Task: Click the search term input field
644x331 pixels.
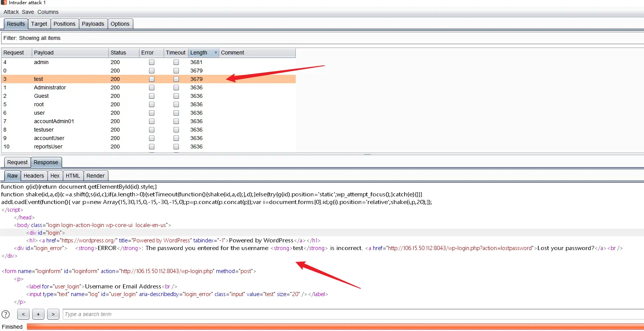Action: point(353,314)
